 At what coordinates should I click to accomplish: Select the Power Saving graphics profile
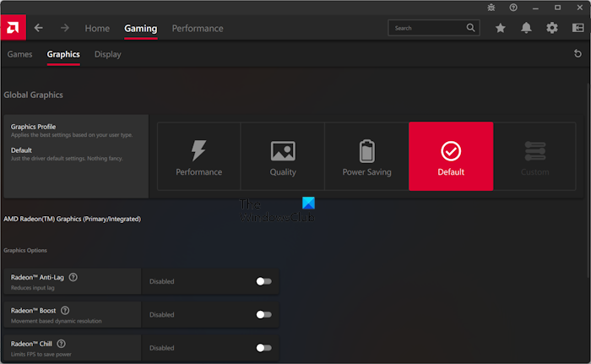click(366, 156)
